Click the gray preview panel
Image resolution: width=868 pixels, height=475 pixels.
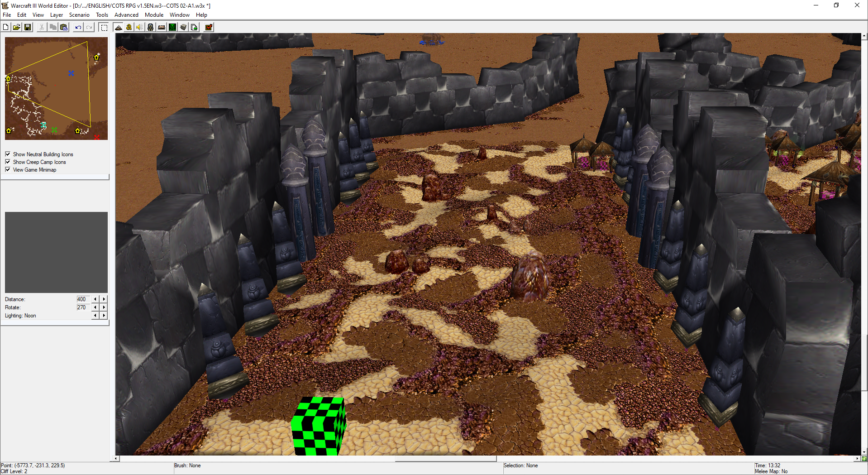56,252
